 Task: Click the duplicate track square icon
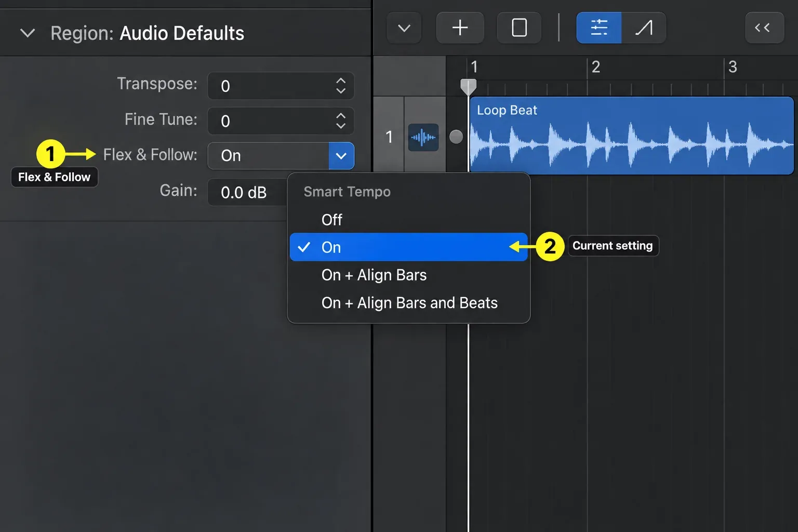pos(520,28)
